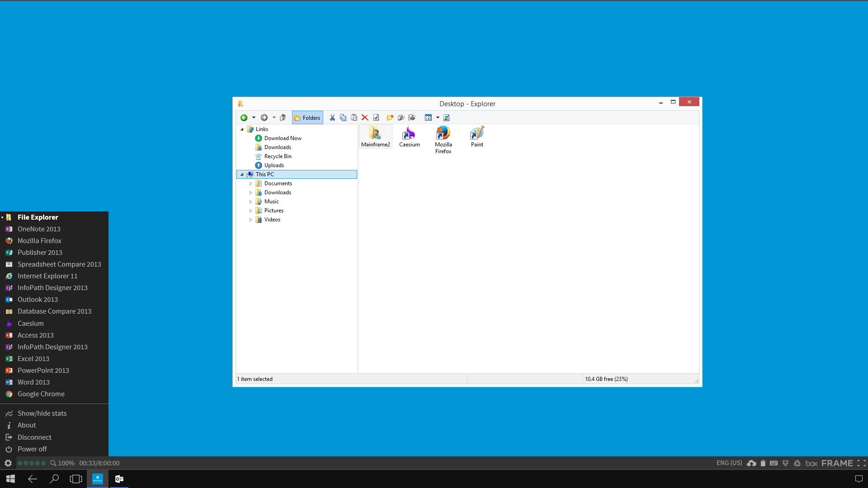
Task: Click the green connection quality dots
Action: tap(31, 463)
